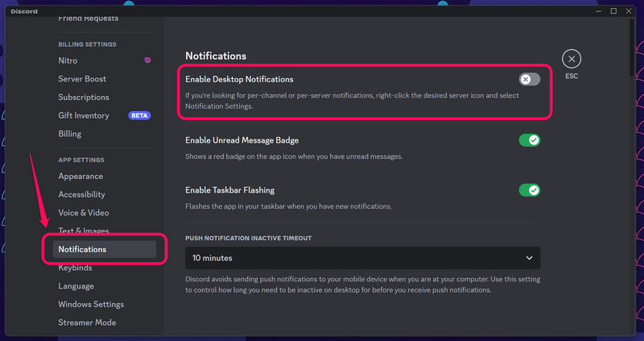The image size is (644, 341).
Task: Expand the 10 minutes dropdown chevron
Action: point(529,258)
